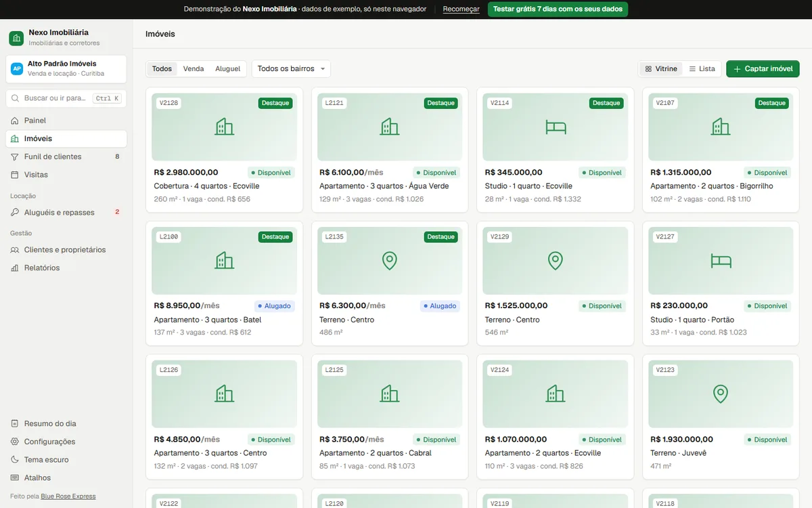Open Resumo do dia
812x508 pixels.
[x=66, y=423]
